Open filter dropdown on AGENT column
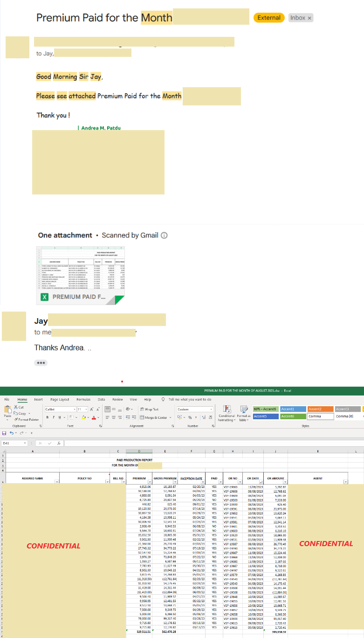This screenshot has height=638, width=364. pyautogui.click(x=345, y=482)
